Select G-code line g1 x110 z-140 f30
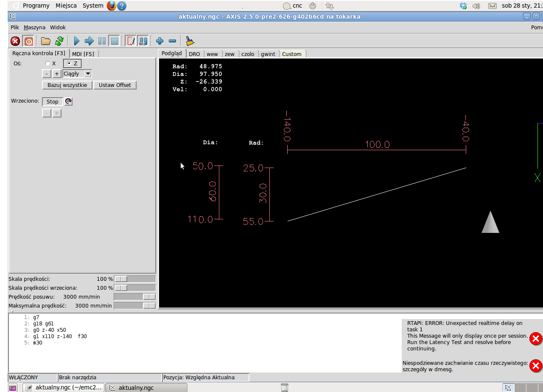543x392 pixels. (59, 336)
